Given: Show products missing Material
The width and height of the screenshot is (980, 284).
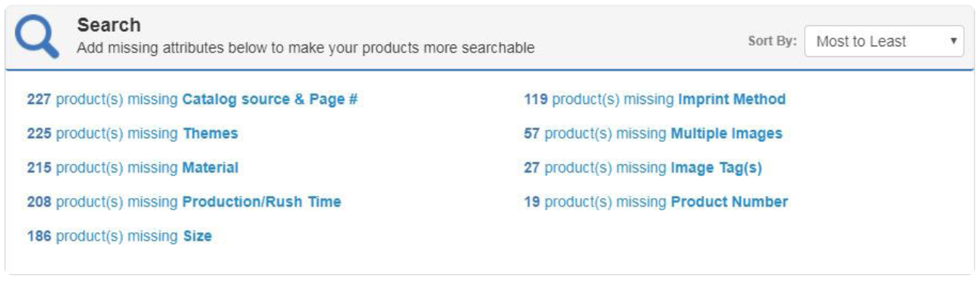Looking at the screenshot, I should coord(132,168).
